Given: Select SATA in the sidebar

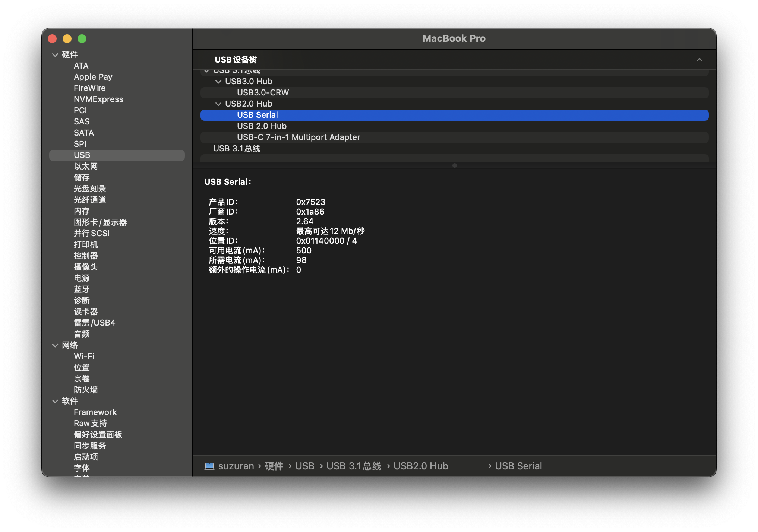Looking at the screenshot, I should [x=117, y=133].
